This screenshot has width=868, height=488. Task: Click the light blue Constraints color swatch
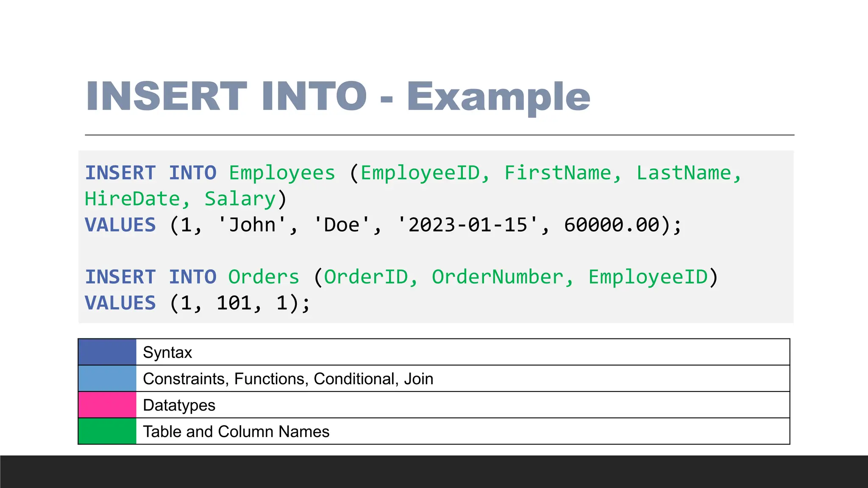(107, 378)
